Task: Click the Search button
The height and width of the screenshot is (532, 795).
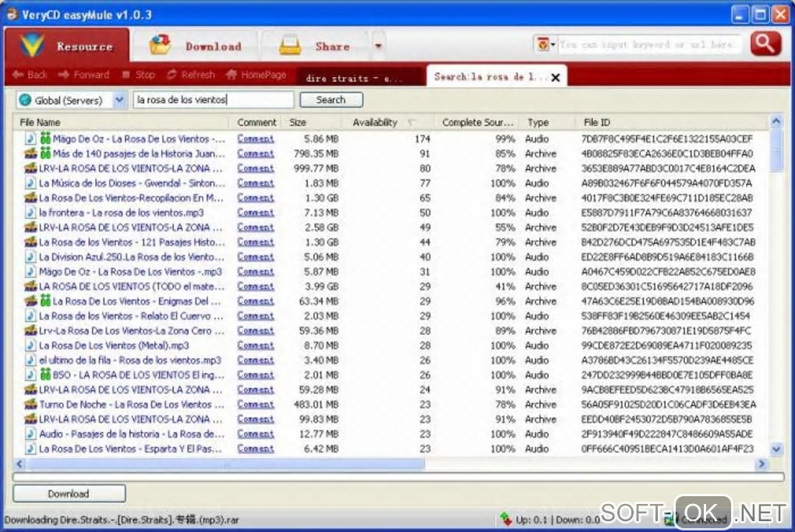Action: pyautogui.click(x=331, y=100)
